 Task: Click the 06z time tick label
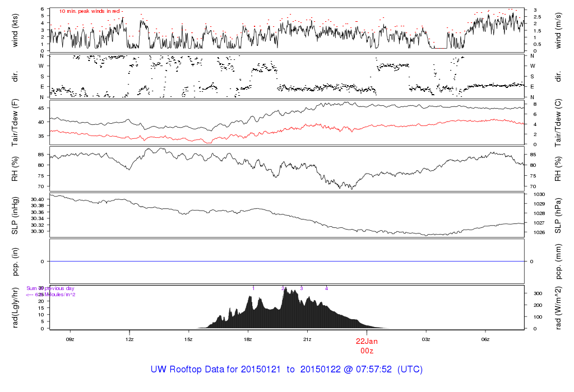pos(485,339)
